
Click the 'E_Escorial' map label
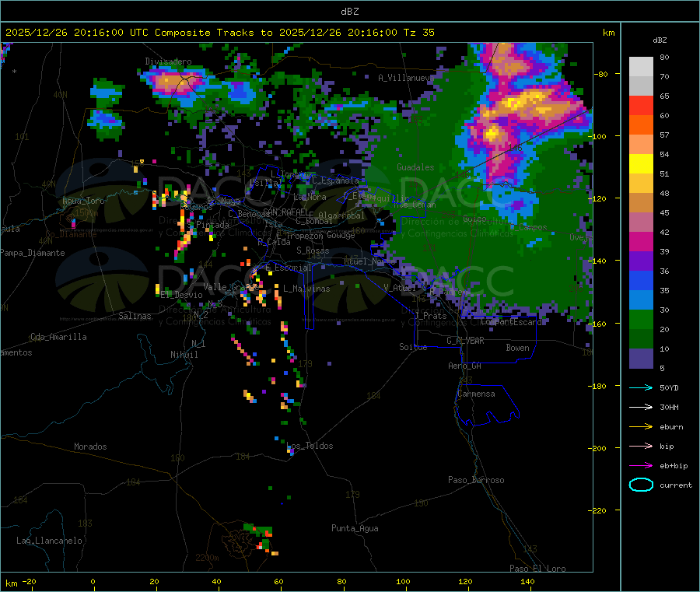click(x=289, y=268)
